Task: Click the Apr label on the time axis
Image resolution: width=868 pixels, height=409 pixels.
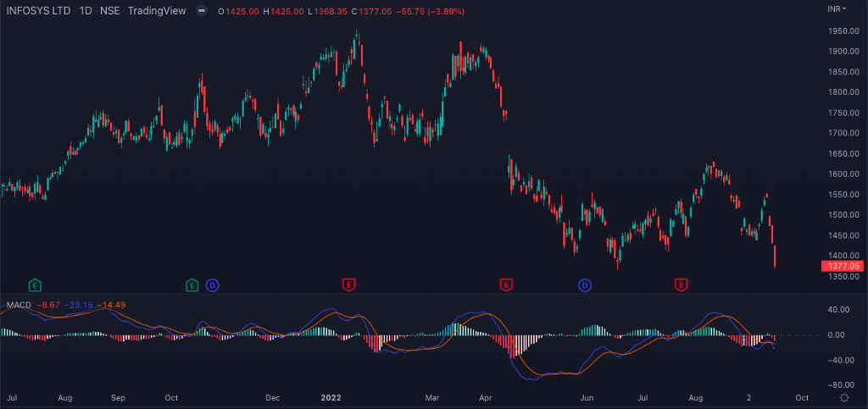Action: tap(486, 398)
